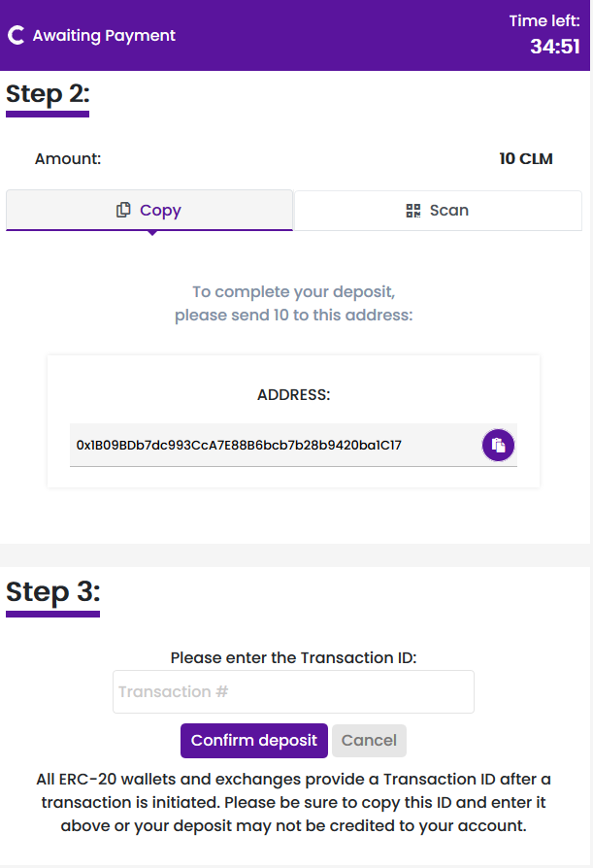Image resolution: width=593 pixels, height=868 pixels.
Task: Click the QR code icon in Scan tab
Action: [x=413, y=211]
